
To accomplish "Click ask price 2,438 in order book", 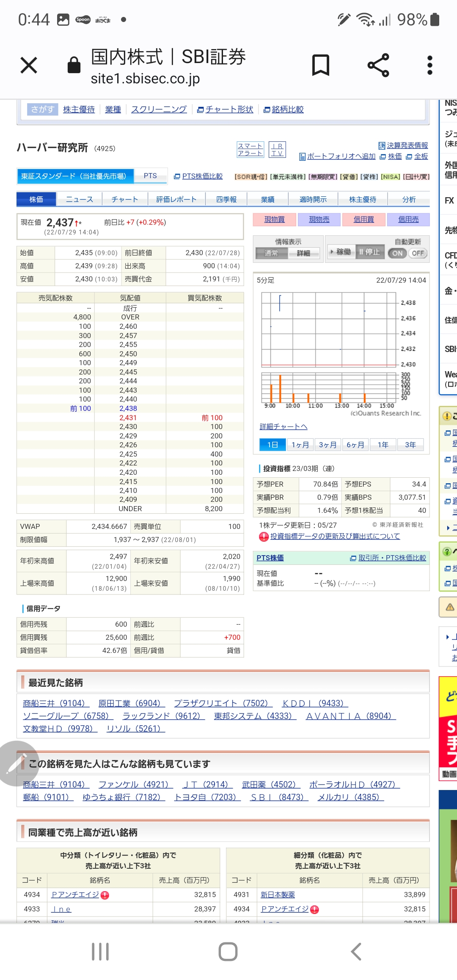I will tap(128, 408).
